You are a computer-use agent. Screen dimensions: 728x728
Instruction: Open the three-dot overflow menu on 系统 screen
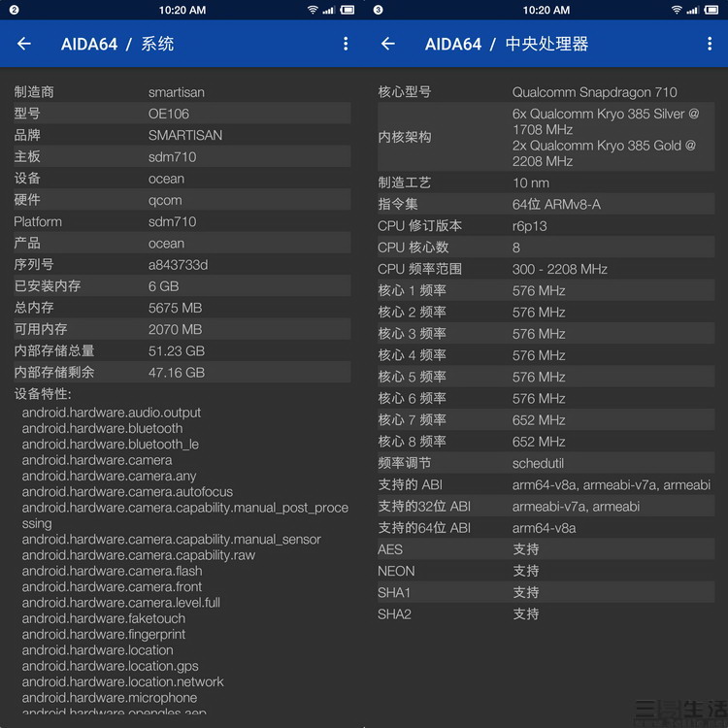346,44
